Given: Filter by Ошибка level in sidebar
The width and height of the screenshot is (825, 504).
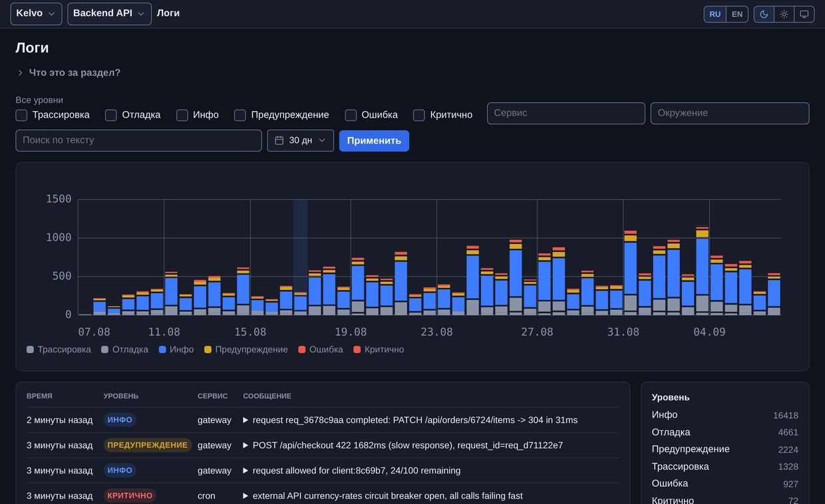Looking at the screenshot, I should pos(725,484).
